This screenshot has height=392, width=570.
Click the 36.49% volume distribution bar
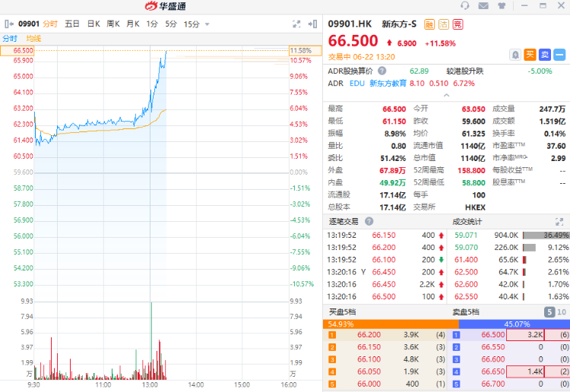(546, 236)
